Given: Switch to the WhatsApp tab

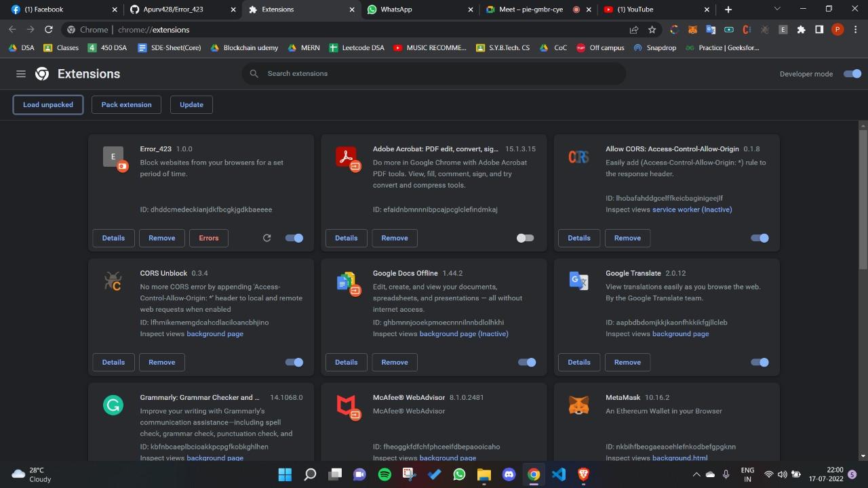Looking at the screenshot, I should [x=419, y=9].
